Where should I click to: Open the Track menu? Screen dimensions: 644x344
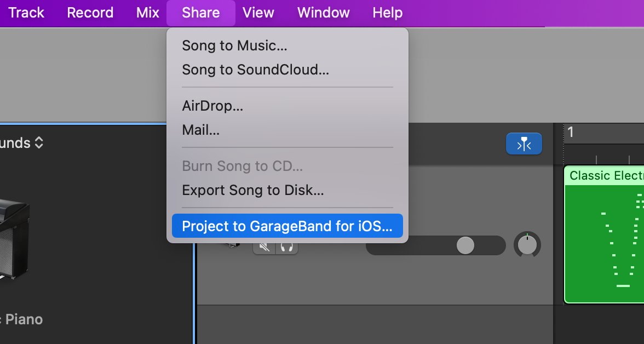click(x=26, y=13)
